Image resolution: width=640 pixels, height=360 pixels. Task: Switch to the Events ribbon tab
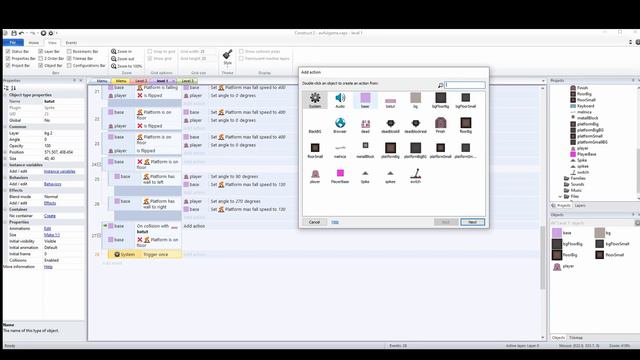(x=71, y=42)
